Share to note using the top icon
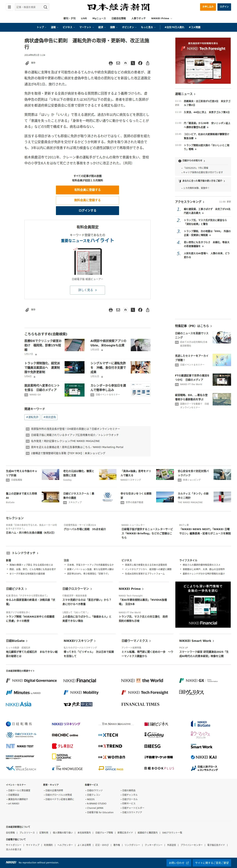237x868 pixels. 125,63
